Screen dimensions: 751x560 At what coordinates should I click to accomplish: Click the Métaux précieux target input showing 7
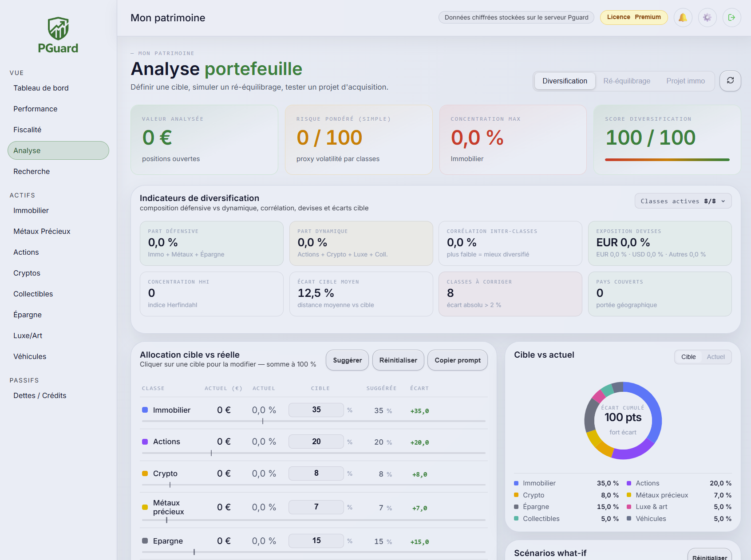click(316, 507)
